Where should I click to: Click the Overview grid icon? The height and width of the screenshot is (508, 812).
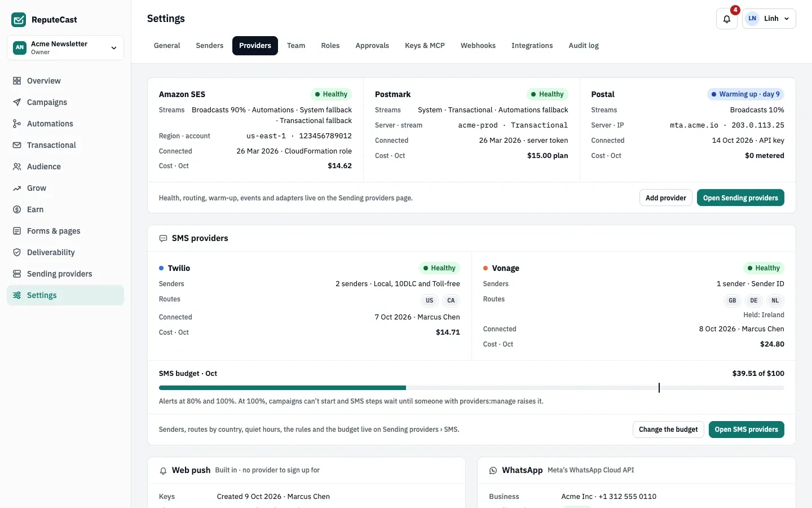(17, 81)
